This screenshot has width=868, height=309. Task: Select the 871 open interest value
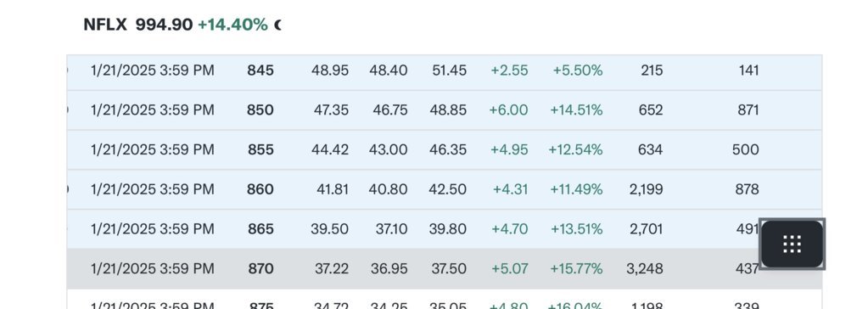(x=748, y=110)
